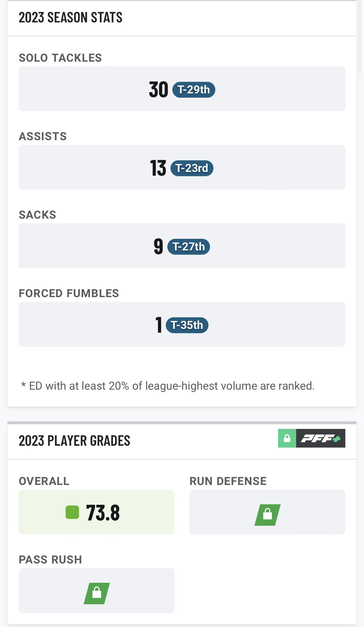Click the PFF+ green lock icon
The image size is (364, 627).
tap(287, 439)
